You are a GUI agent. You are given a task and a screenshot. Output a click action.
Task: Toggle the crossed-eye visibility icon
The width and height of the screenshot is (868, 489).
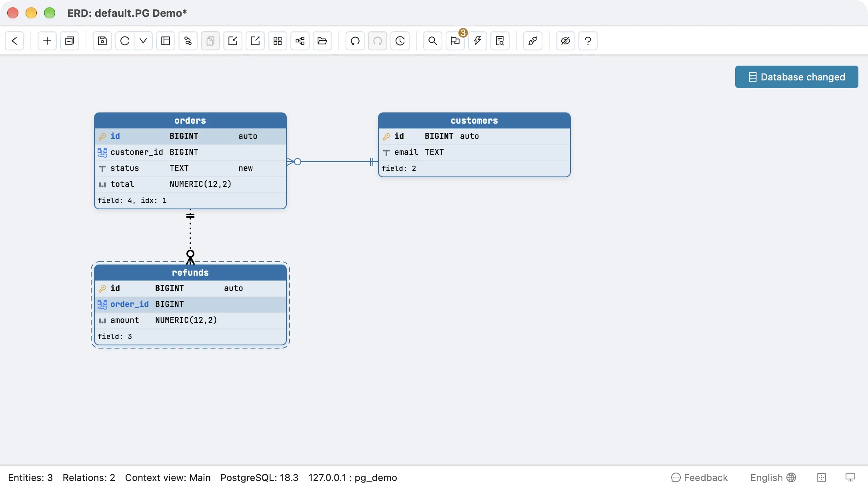(x=566, y=41)
